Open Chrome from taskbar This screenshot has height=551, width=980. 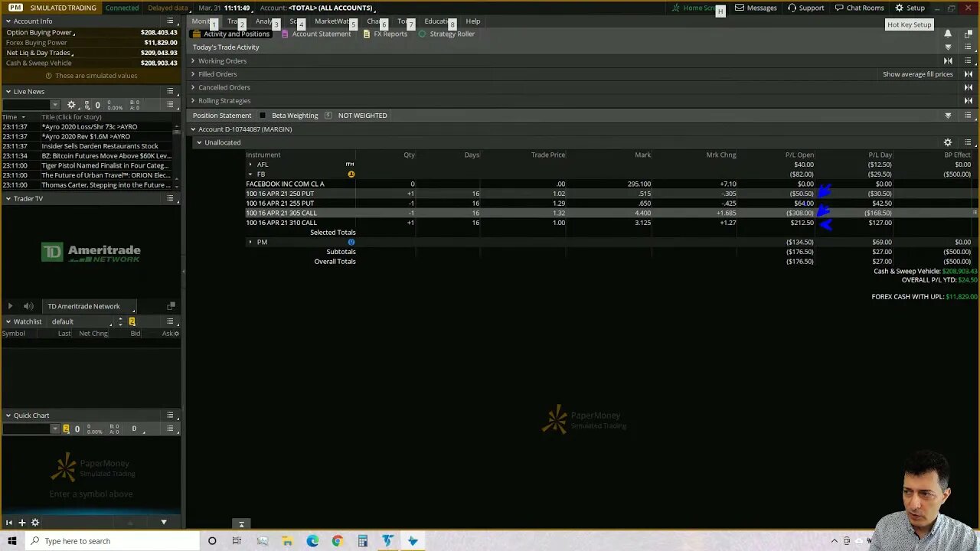click(337, 541)
